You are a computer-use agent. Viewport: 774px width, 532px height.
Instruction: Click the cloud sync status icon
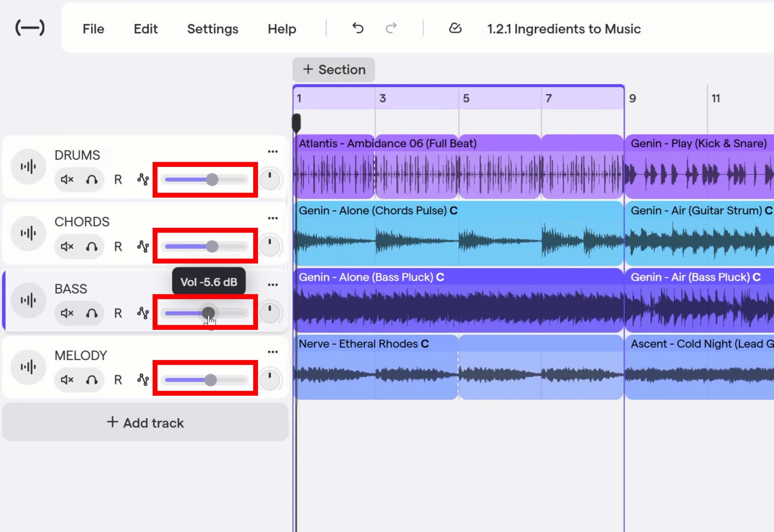(455, 28)
